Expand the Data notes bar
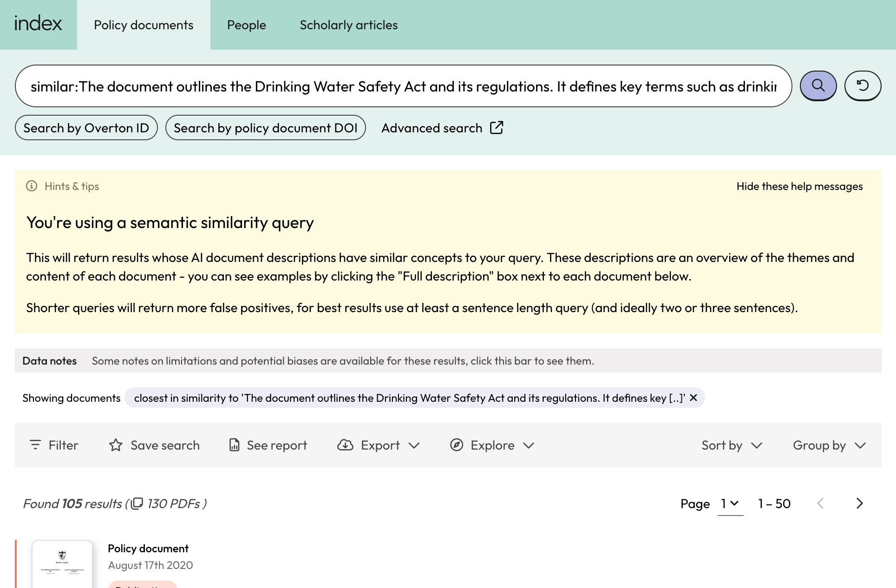 coord(448,360)
